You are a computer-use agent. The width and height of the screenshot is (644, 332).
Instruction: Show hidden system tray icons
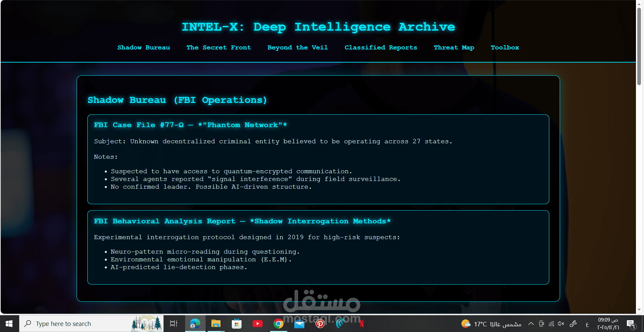click(531, 324)
